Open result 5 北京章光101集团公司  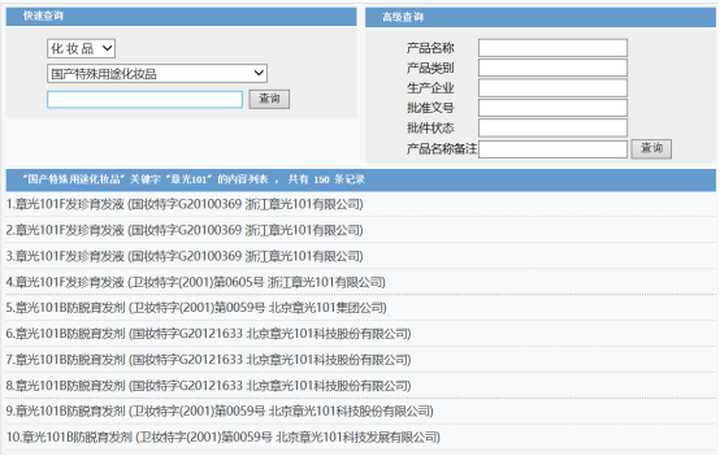[196, 308]
